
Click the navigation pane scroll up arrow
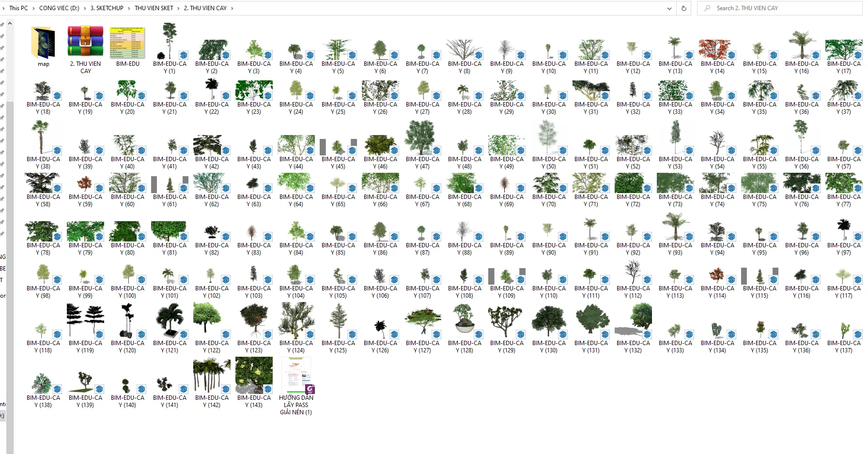(10, 23)
